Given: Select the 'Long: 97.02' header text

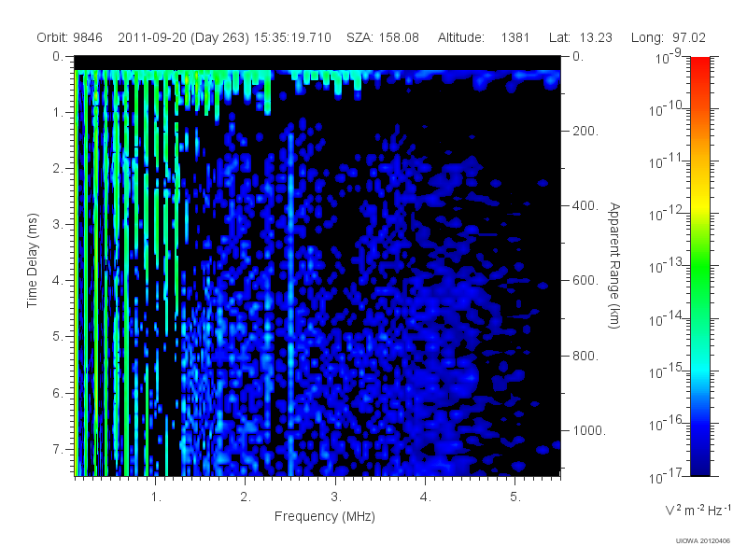Looking at the screenshot, I should [x=668, y=37].
